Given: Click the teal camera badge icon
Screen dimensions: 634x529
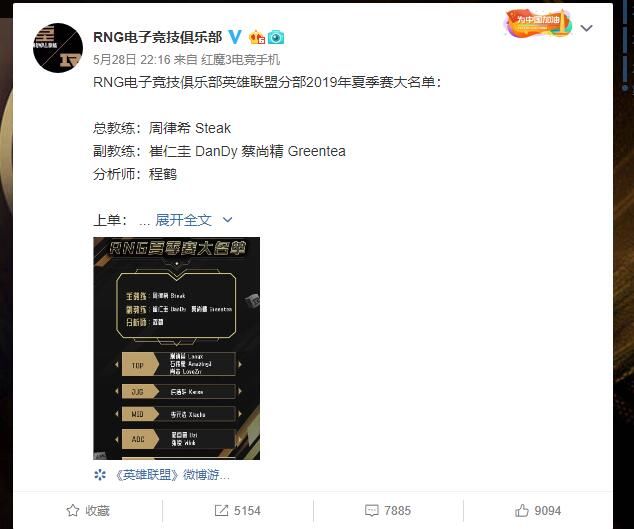Looking at the screenshot, I should [276, 37].
